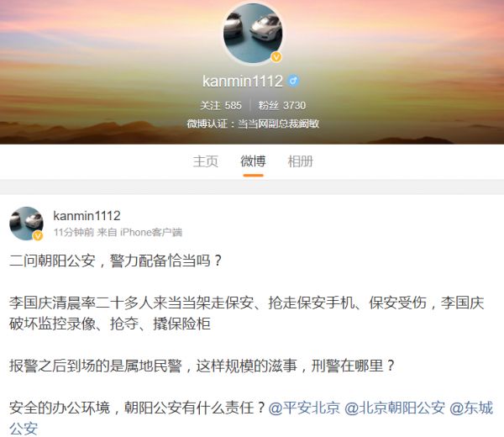504x437 pixels.
Task: Open the 来自 iPhone客户端 source link
Action: 139,232
